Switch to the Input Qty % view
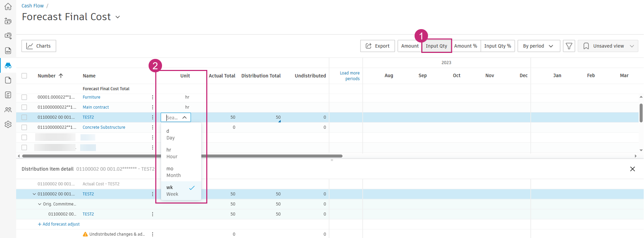 pos(497,46)
